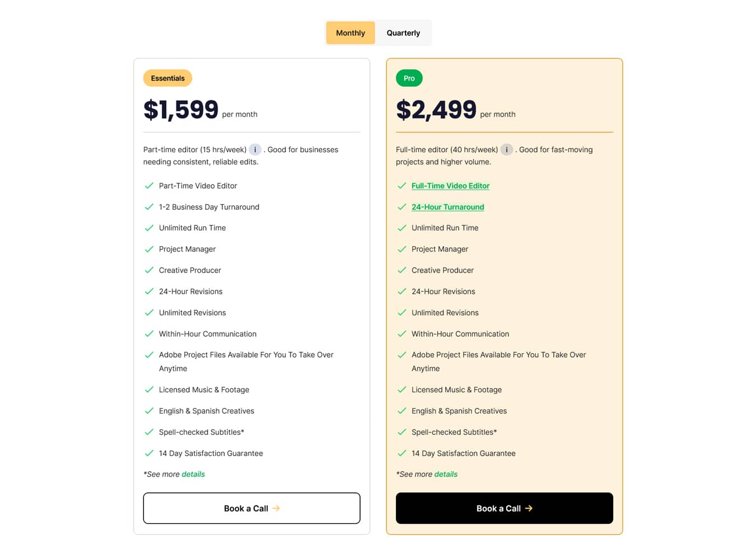Click the $2,499 Pro price
The width and height of the screenshot is (756, 554).
436,110
